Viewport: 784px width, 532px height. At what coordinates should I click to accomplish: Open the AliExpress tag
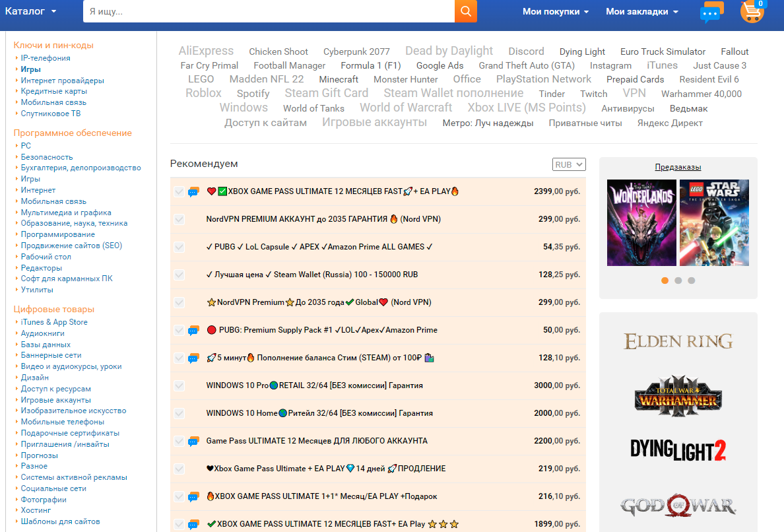click(206, 51)
